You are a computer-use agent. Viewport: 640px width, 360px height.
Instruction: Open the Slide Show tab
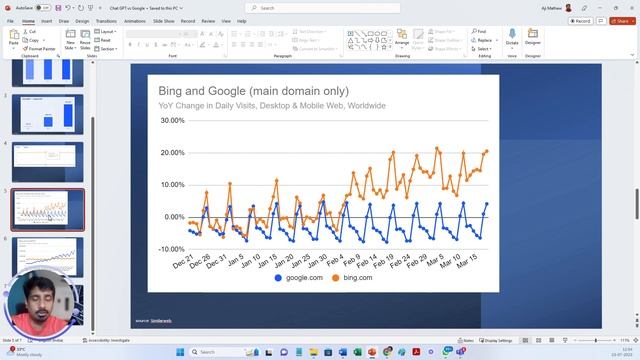164,21
